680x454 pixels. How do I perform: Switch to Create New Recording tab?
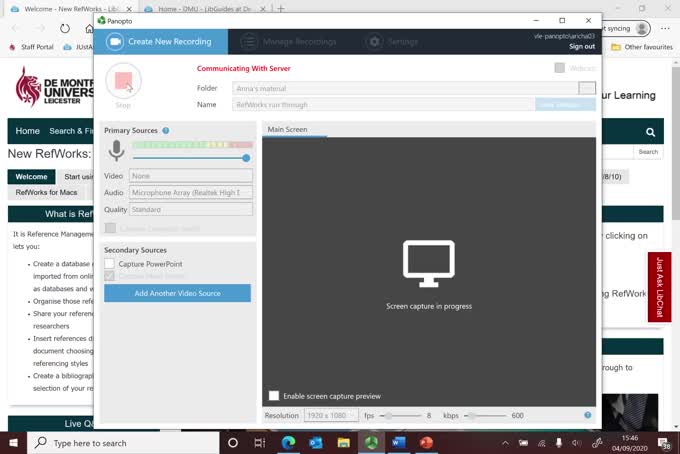coord(161,42)
